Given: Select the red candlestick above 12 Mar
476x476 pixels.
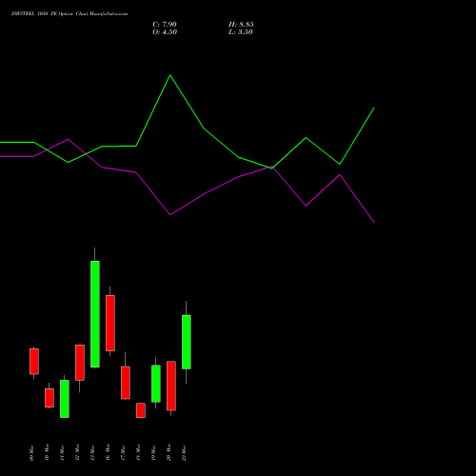Looking at the screenshot, I should pos(80,363).
